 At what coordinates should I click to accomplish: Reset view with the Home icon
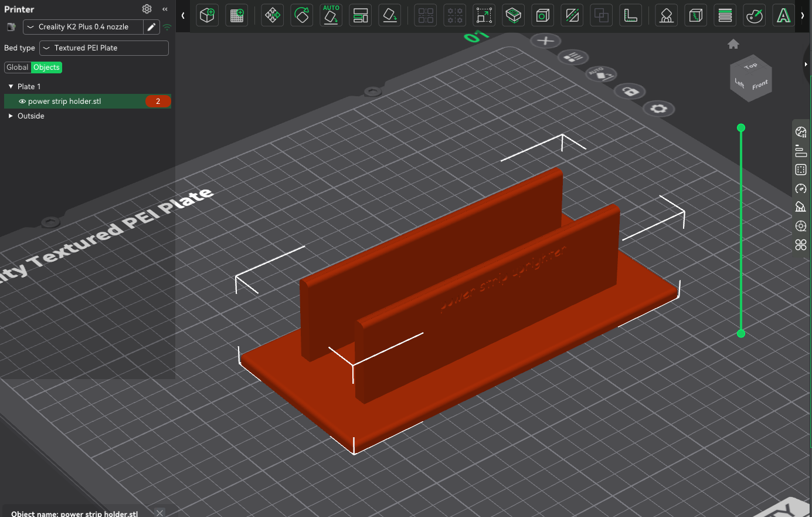click(x=733, y=44)
